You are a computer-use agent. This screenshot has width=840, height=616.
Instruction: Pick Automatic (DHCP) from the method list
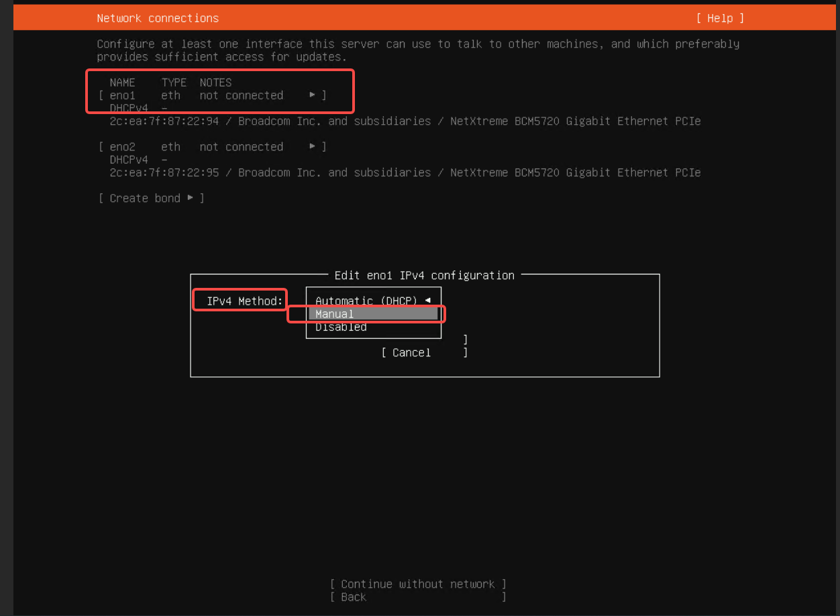[x=366, y=301]
